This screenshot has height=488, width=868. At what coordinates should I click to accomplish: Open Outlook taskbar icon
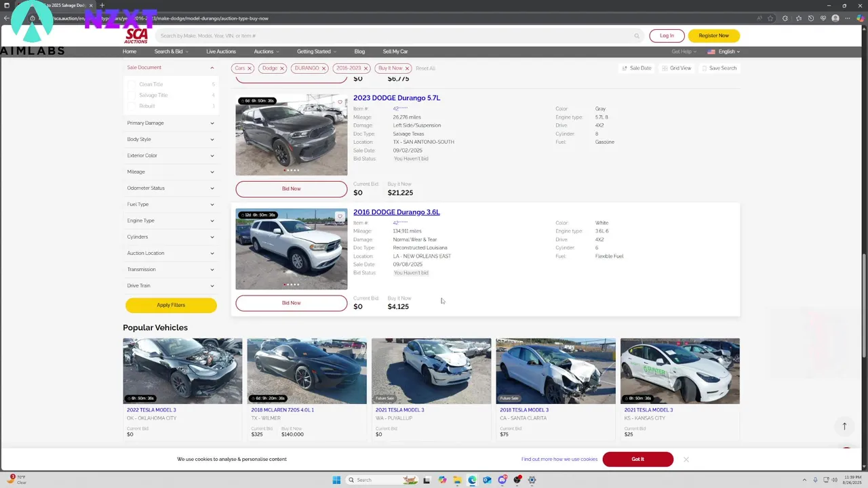487,480
